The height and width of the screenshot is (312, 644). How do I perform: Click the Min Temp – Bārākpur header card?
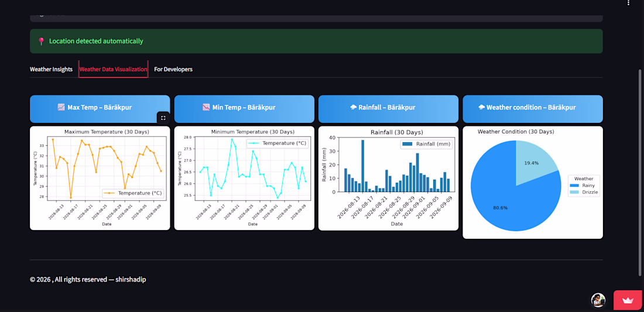click(244, 109)
